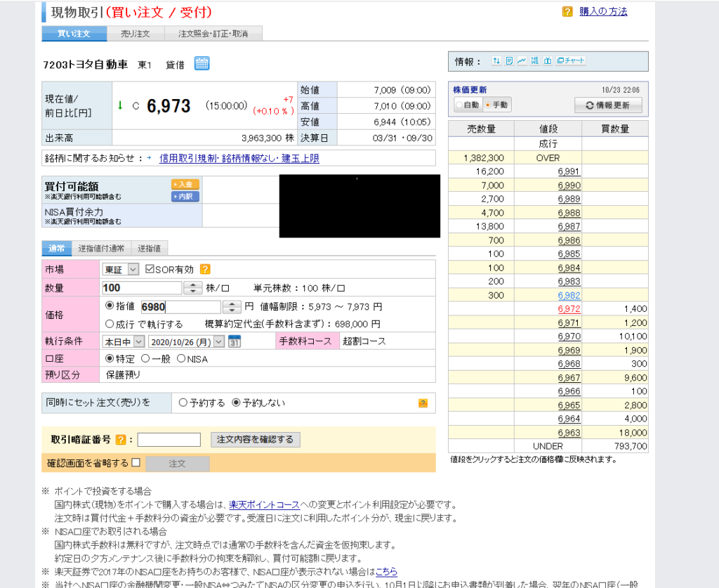Open the 購入の方法 link

[603, 11]
